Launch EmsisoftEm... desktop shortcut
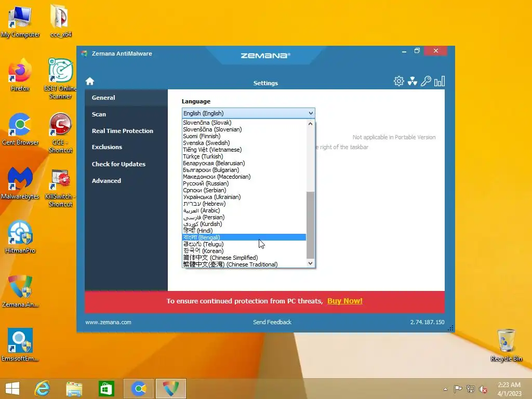 pyautogui.click(x=20, y=345)
